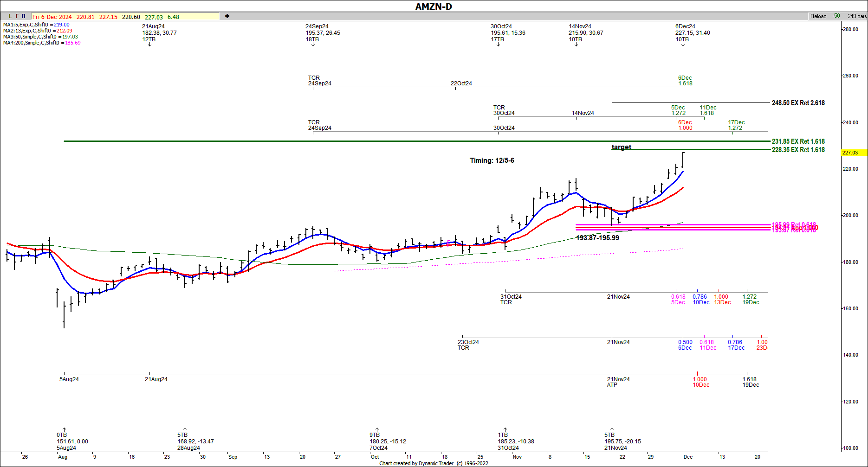Click the 1TB 185.23 swing low label

click(516, 441)
